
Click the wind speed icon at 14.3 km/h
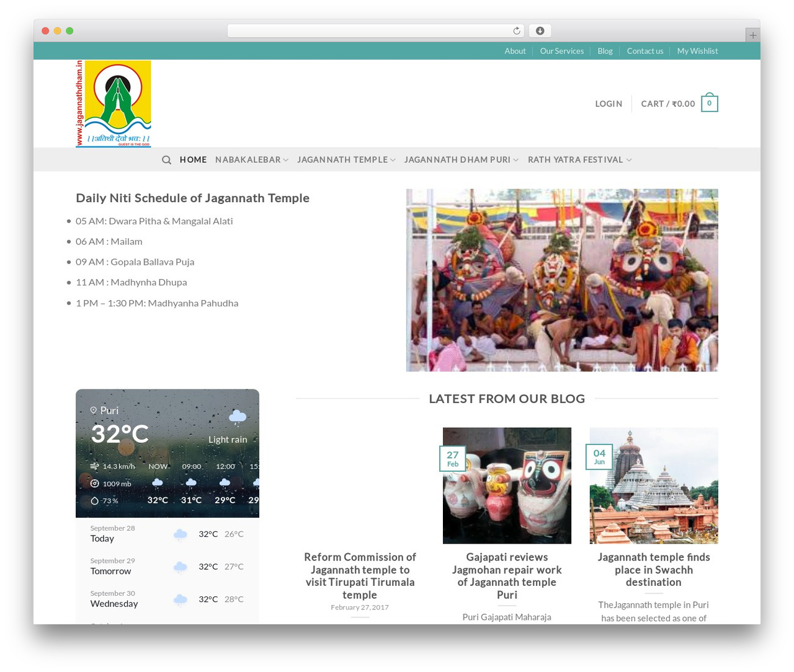coord(94,466)
